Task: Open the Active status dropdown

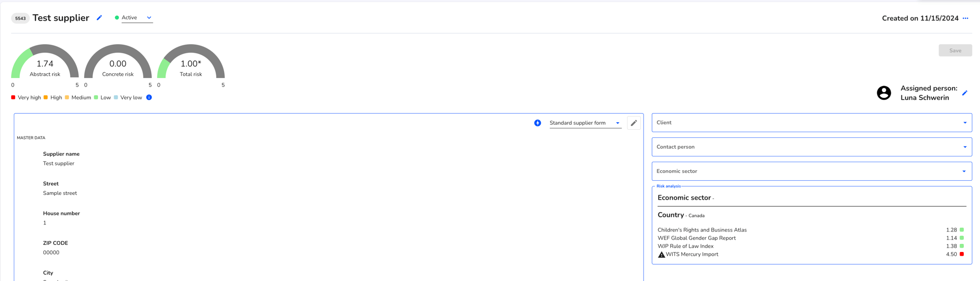Action: 137,18
